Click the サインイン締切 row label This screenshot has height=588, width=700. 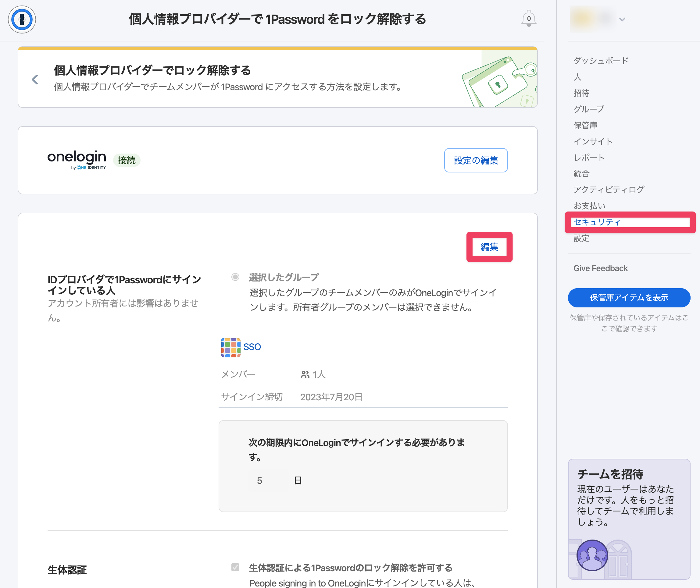(x=252, y=397)
